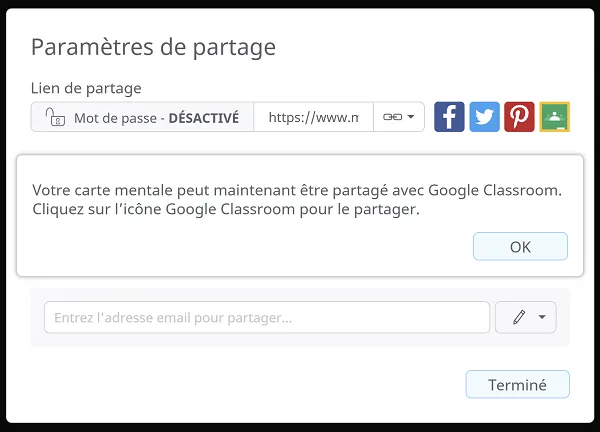
Task: Click the Cliquez sur l'icône instruction line
Action: pos(226,210)
